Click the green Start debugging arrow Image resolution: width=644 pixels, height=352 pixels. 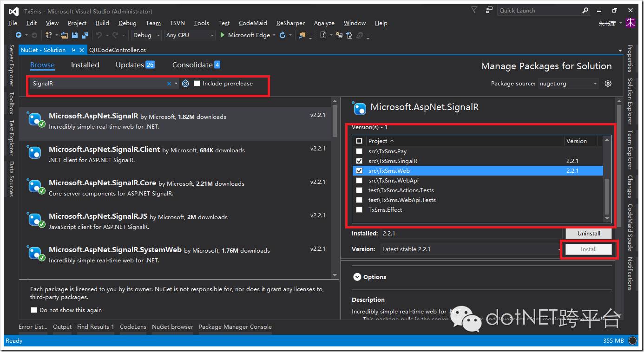point(223,35)
